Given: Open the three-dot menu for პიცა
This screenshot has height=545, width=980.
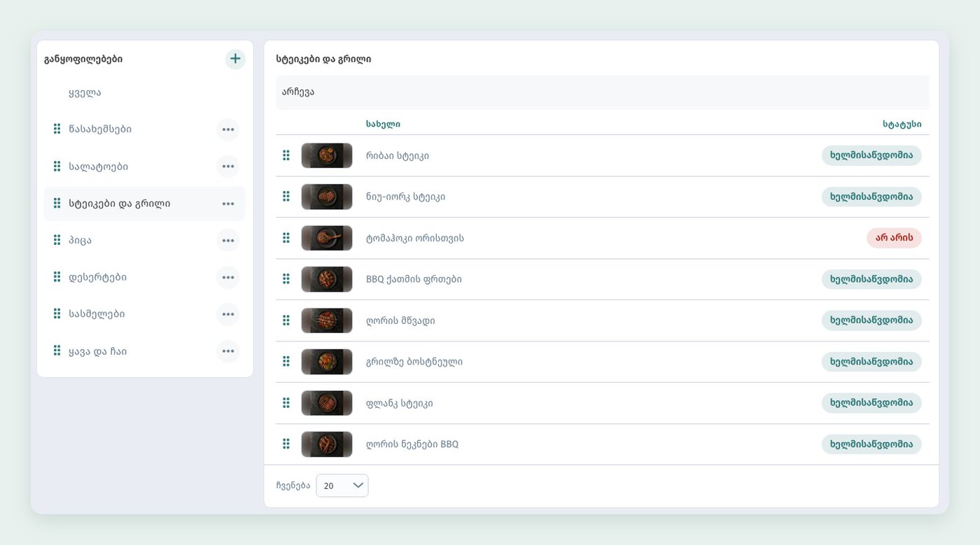Looking at the screenshot, I should [x=227, y=241].
